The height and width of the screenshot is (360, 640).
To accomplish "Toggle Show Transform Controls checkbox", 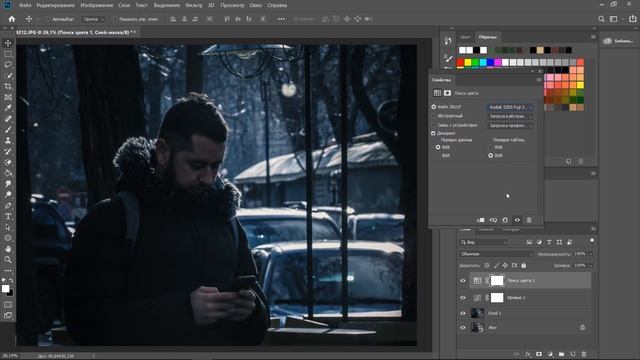I will [x=115, y=19].
